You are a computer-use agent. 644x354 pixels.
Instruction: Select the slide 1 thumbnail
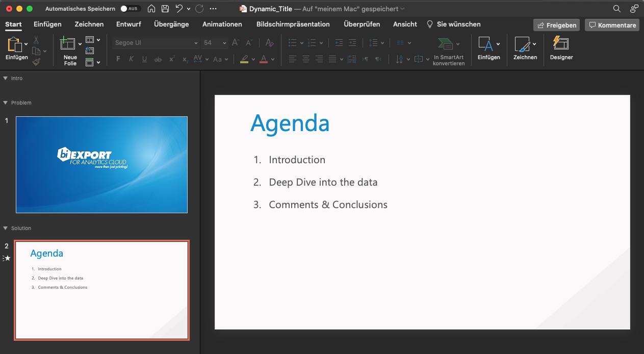point(101,164)
